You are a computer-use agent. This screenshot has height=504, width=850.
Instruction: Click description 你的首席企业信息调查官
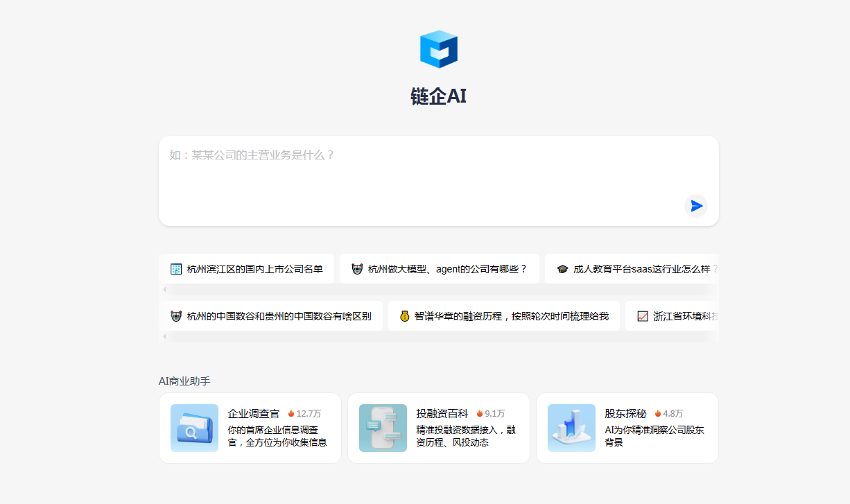277,436
